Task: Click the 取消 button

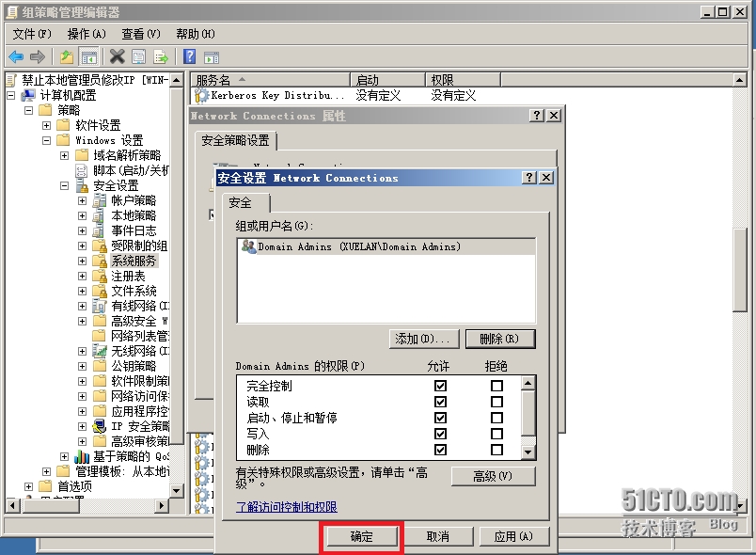Action: [x=438, y=536]
